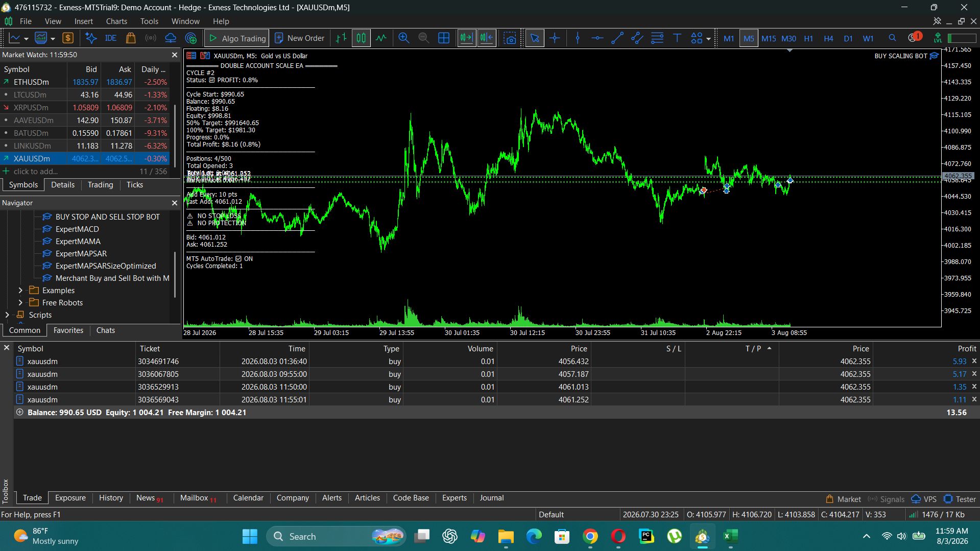Viewport: 980px width, 551px height.
Task: Open the Journal tab in Toolbox
Action: [x=492, y=498]
